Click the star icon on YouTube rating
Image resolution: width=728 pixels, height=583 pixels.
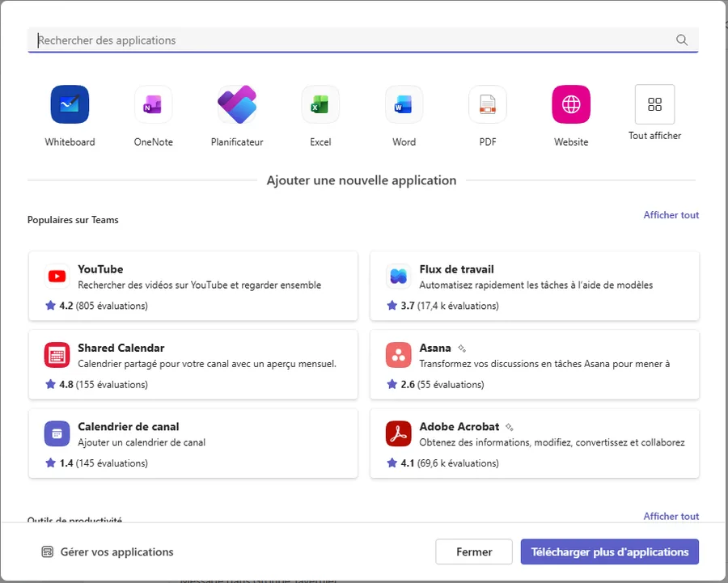point(50,306)
